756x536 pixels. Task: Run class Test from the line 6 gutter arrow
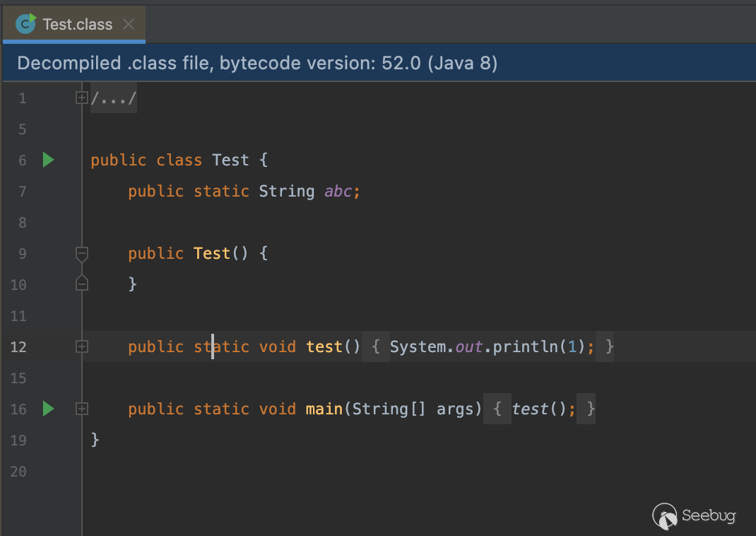click(48, 160)
